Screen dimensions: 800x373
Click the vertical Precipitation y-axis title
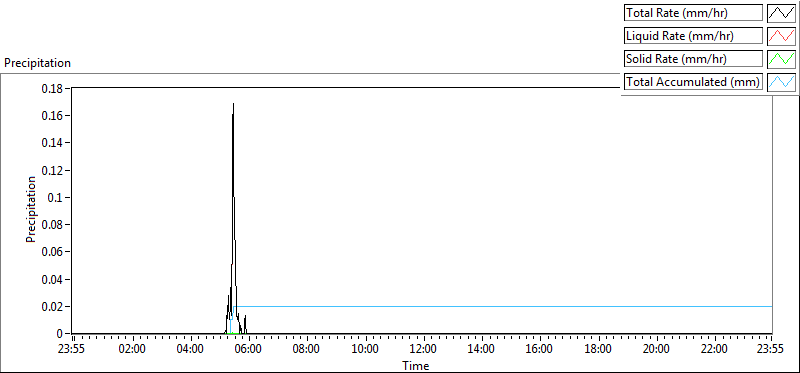pos(31,209)
